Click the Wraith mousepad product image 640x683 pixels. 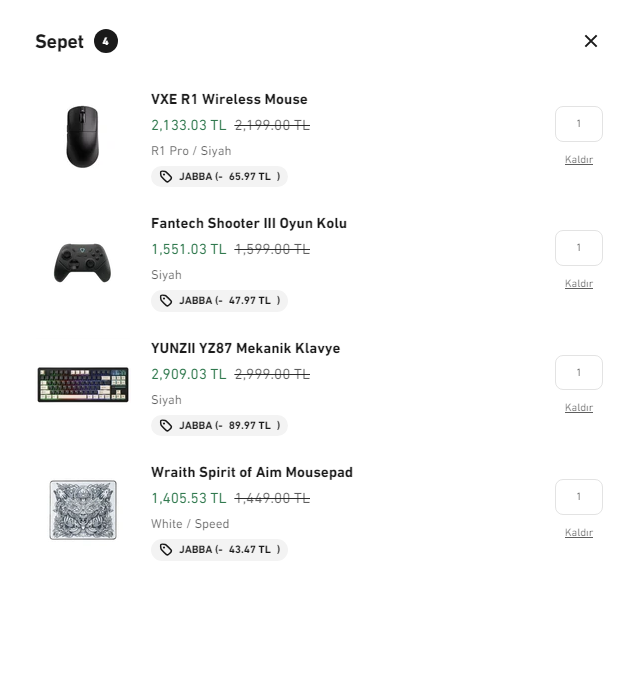tap(83, 510)
